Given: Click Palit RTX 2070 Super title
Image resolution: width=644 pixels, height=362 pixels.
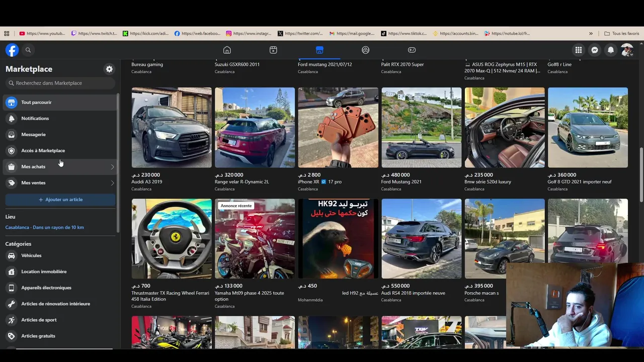Looking at the screenshot, I should [403, 64].
